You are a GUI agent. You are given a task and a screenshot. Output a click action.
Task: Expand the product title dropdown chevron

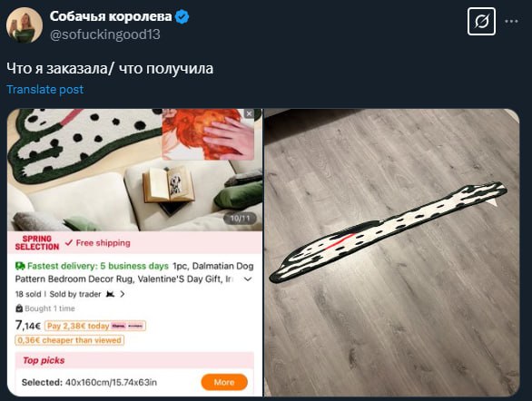point(248,279)
